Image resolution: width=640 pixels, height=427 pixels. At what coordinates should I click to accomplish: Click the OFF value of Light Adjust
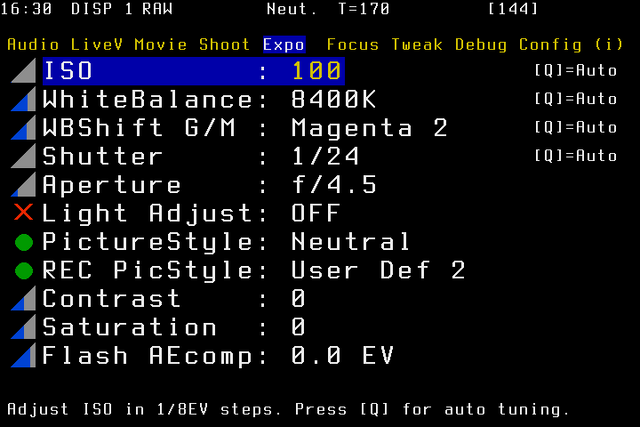point(316,213)
